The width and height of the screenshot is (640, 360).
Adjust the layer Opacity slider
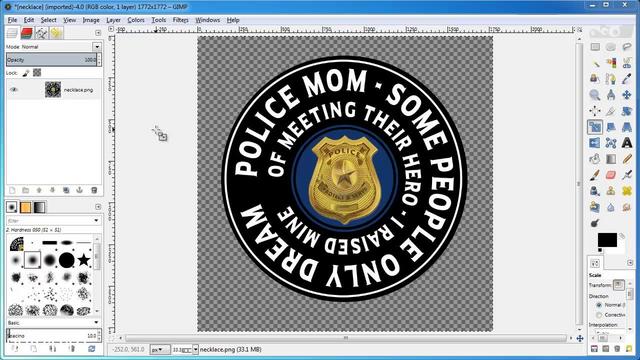51,60
